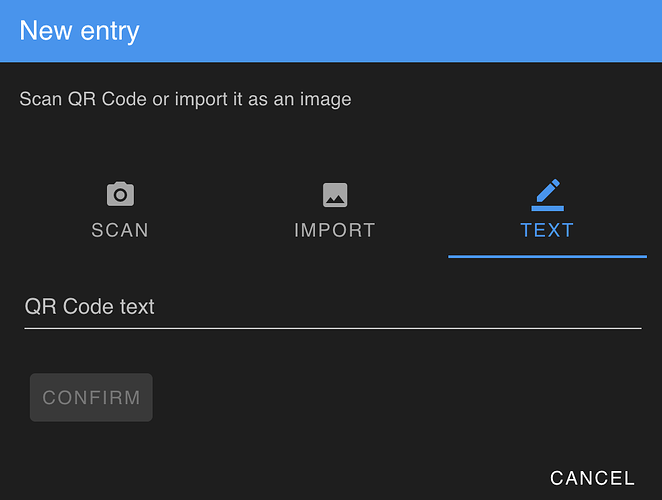Open the IMPORT tab label
The width and height of the screenshot is (662, 500).
pyautogui.click(x=334, y=230)
